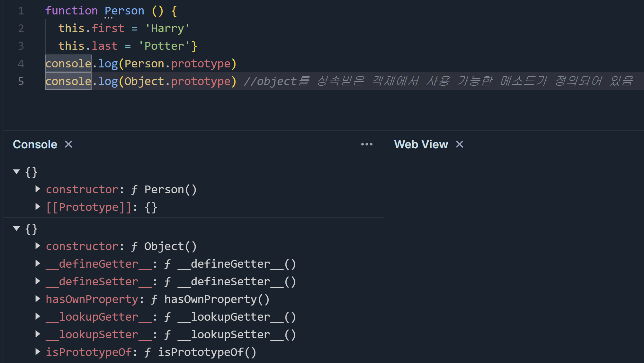The image size is (644, 363).
Task: Expand the __defineSetter__ property arrow
Action: point(38,281)
